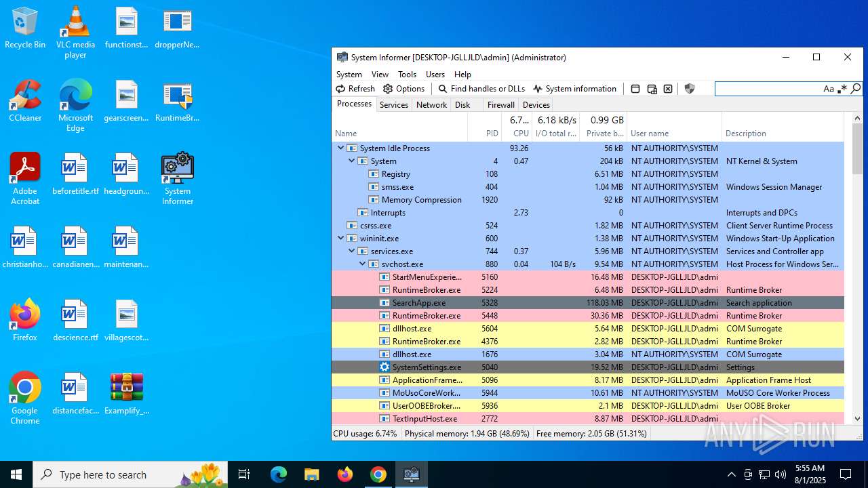
Task: Open Options from the toolbar
Action: click(404, 89)
